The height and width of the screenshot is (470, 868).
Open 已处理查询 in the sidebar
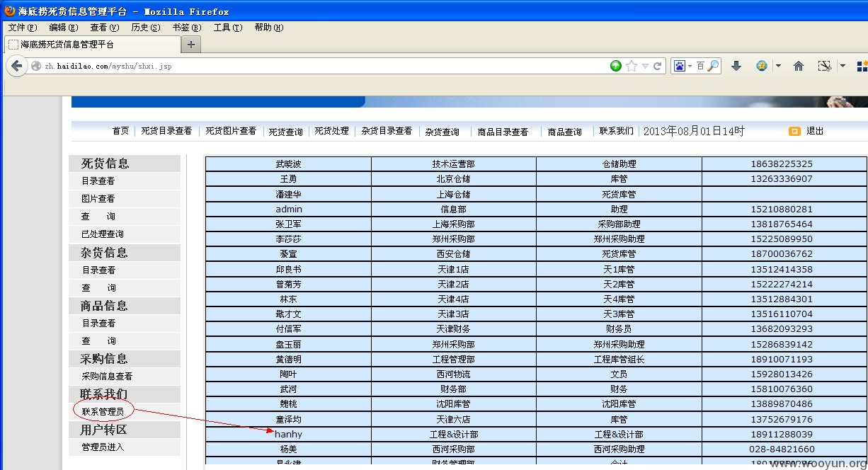coord(103,234)
